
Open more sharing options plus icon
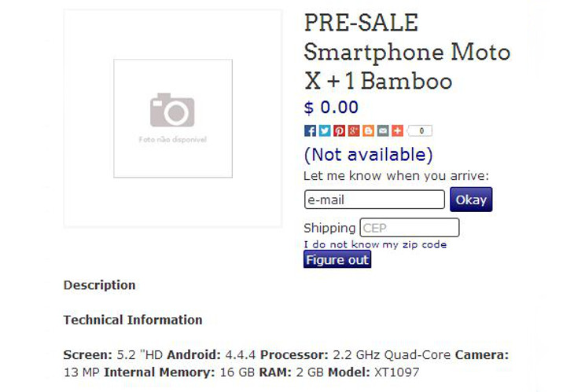click(x=397, y=131)
